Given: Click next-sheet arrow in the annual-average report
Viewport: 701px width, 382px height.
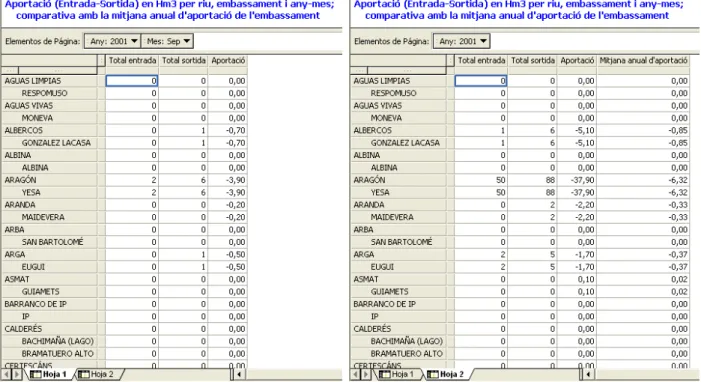Looking at the screenshot, I should pyautogui.click(x=367, y=374).
